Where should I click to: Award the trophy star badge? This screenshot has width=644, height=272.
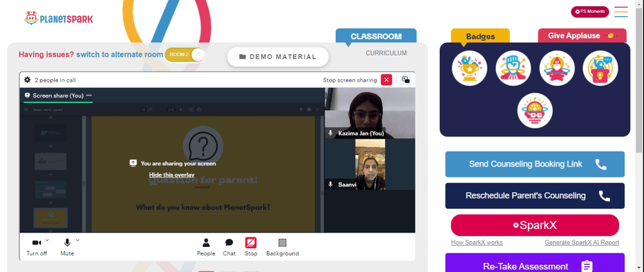coord(469,68)
